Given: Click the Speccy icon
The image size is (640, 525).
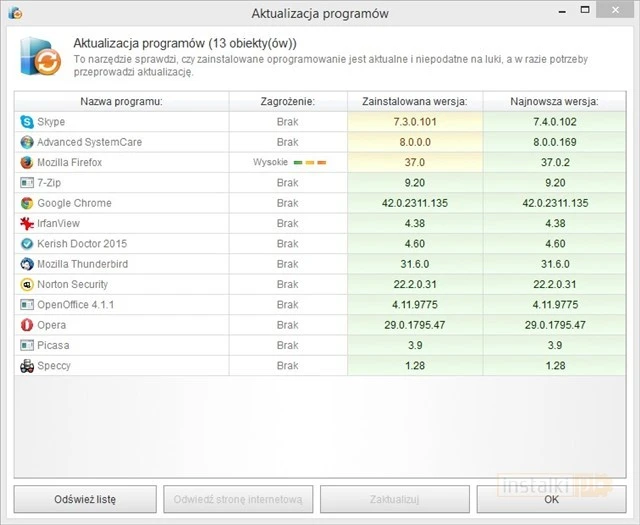Looking at the screenshot, I should 27,366.
